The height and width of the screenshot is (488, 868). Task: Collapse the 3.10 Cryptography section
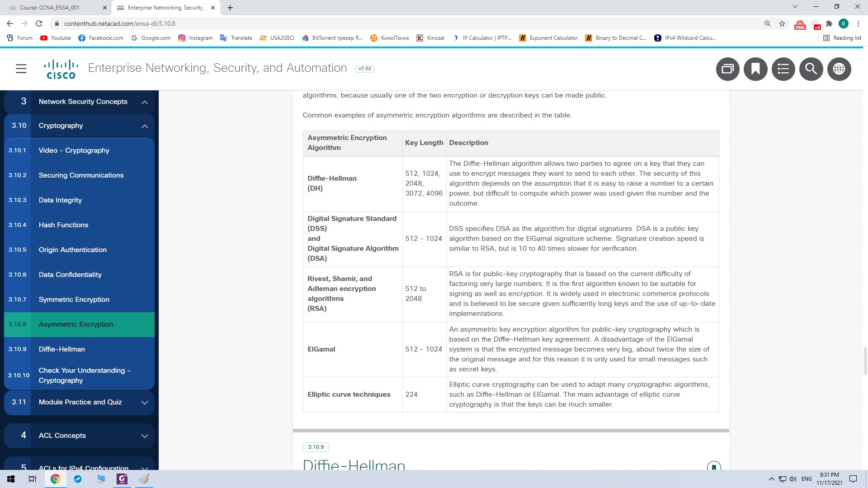tap(145, 126)
